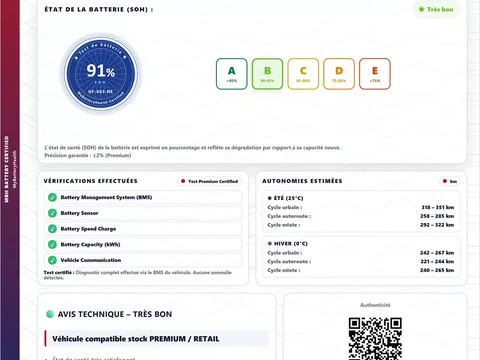Click 'Cycle autoroute' label under HIVER
The width and height of the screenshot is (480, 360).
tap(289, 261)
